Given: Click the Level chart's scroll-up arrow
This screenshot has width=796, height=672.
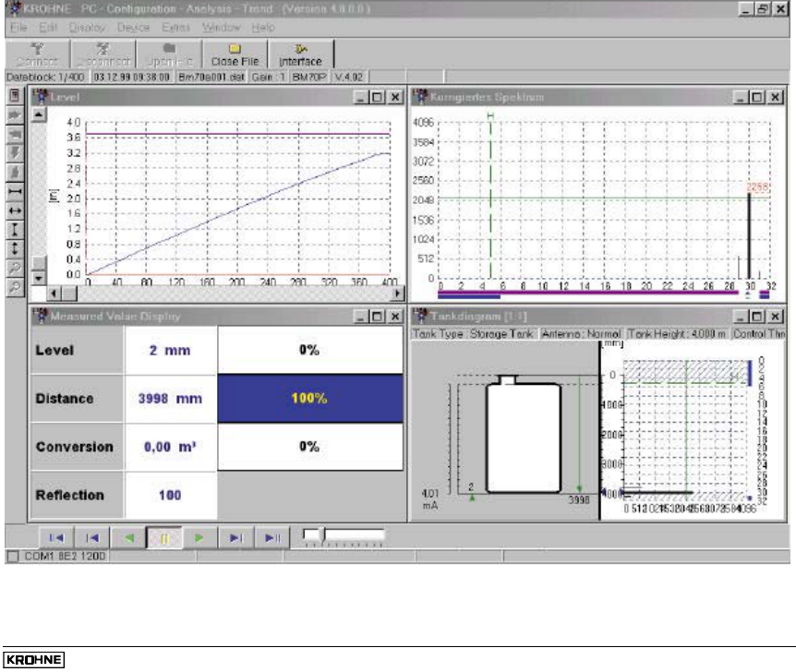Looking at the screenshot, I should (x=39, y=114).
